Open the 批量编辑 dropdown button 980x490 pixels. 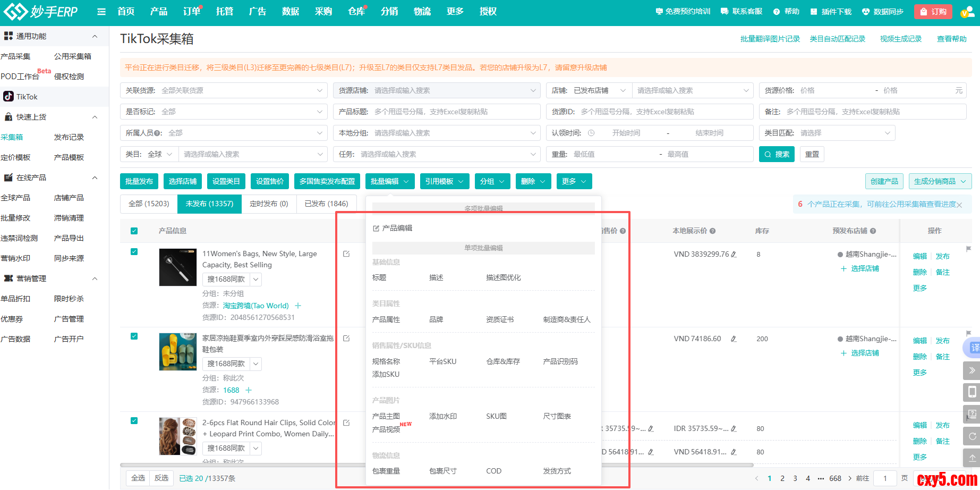coord(389,181)
